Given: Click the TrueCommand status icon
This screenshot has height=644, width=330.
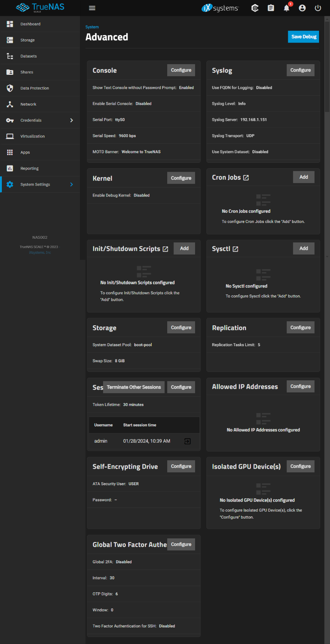Looking at the screenshot, I should tap(255, 8).
